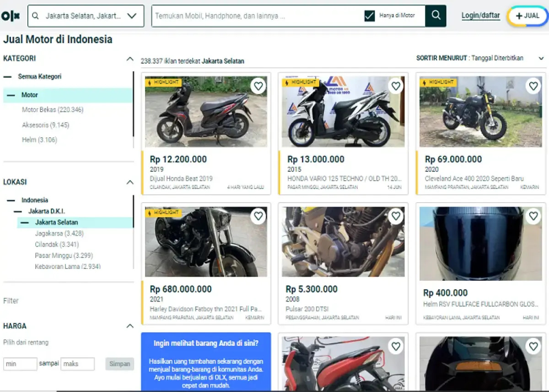
Task: Click the dark search button
Action: point(436,16)
